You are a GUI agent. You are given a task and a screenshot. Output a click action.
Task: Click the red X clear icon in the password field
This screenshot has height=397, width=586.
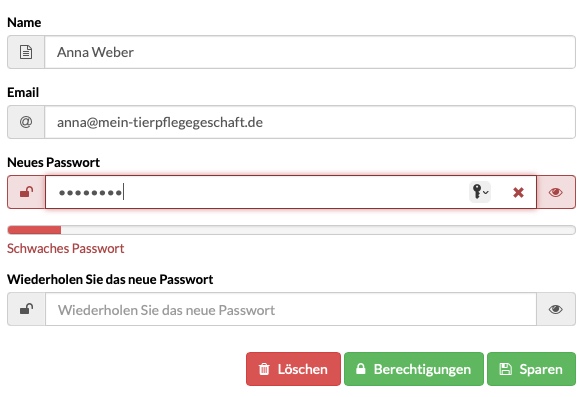coord(518,193)
